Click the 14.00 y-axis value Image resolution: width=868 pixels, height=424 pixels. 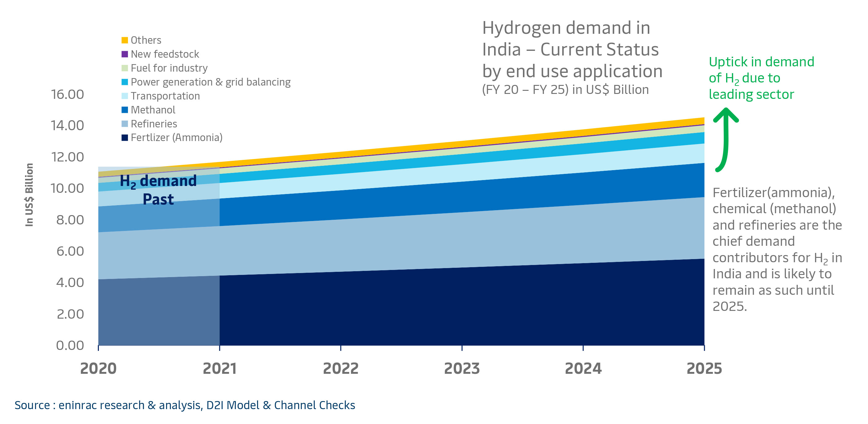click(68, 126)
